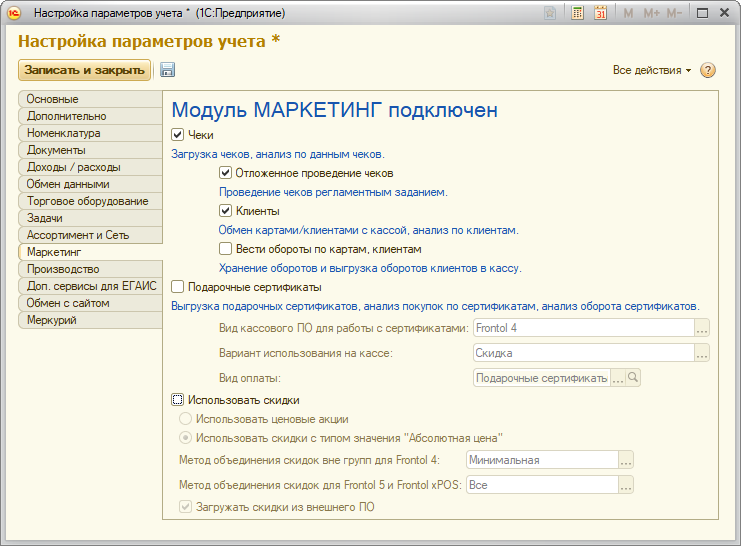
Task: Open the Документы tab
Action: pos(90,150)
